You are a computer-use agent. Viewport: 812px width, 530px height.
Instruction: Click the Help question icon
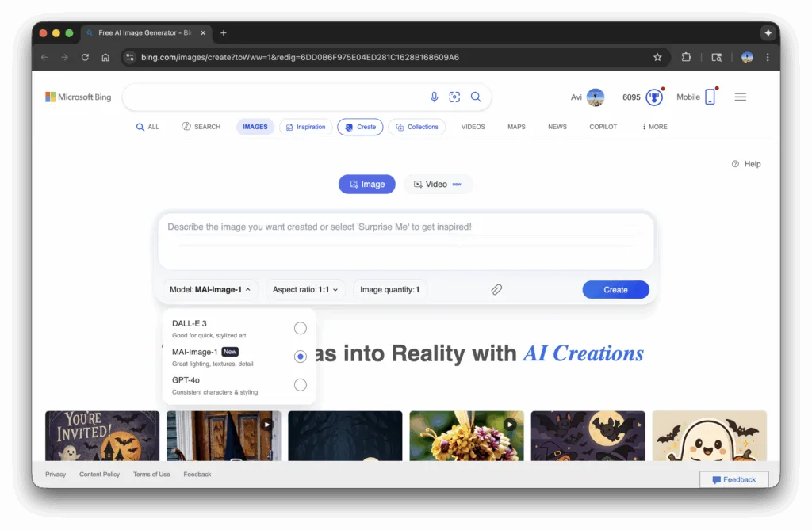coord(735,163)
